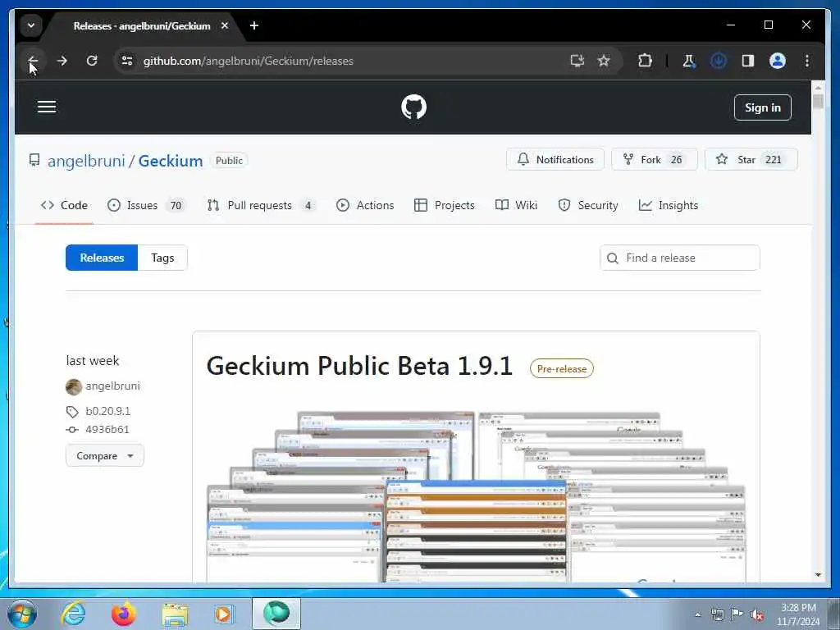Click the active browser taskbar button

(x=276, y=614)
